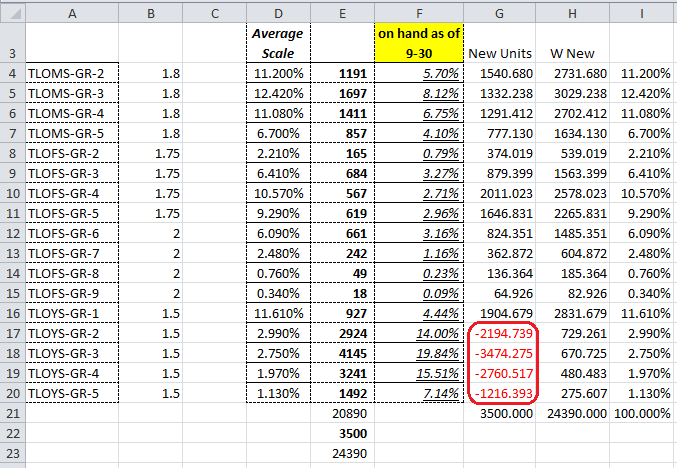The height and width of the screenshot is (468, 678).
Task: Select row 17 header
Action: coord(13,333)
